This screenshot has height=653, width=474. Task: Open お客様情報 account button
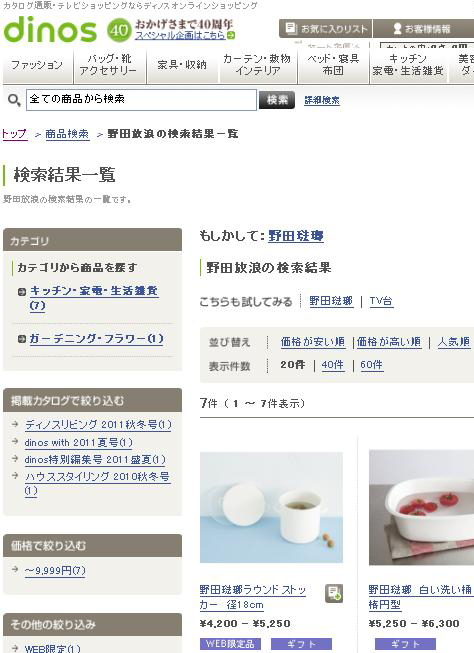[x=423, y=29]
